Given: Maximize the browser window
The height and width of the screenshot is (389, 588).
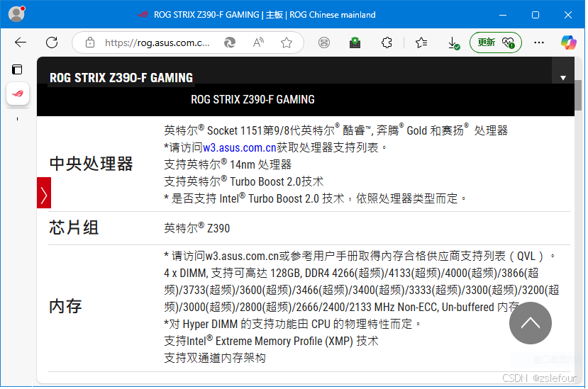Looking at the screenshot, I should 536,15.
